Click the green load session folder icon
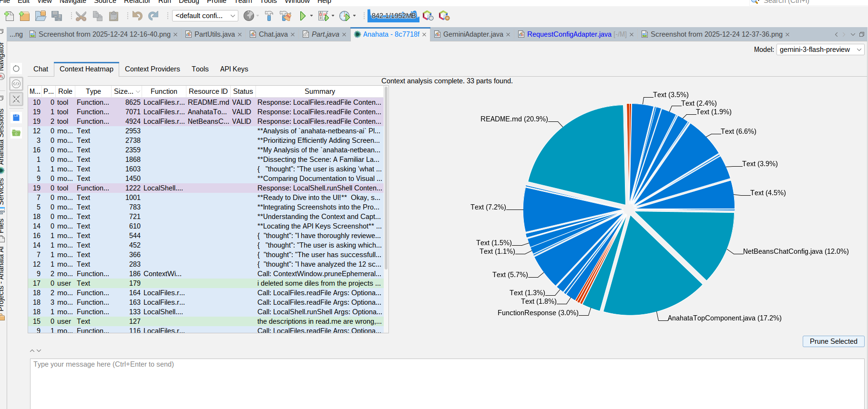Screen dimensions: 868x409 16,133
